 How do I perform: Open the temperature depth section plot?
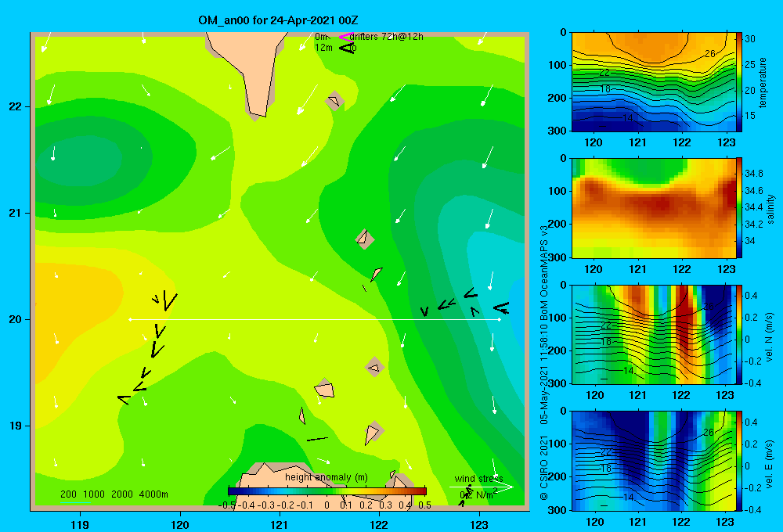pyautogui.click(x=654, y=82)
